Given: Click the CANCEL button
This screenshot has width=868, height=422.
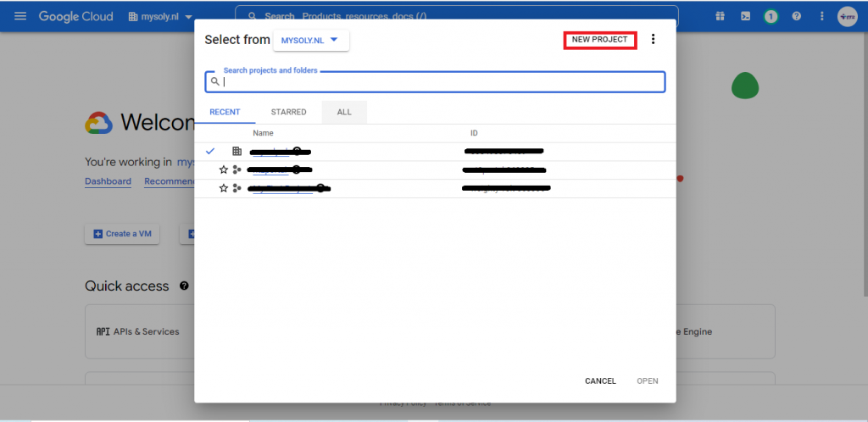Looking at the screenshot, I should pos(601,381).
